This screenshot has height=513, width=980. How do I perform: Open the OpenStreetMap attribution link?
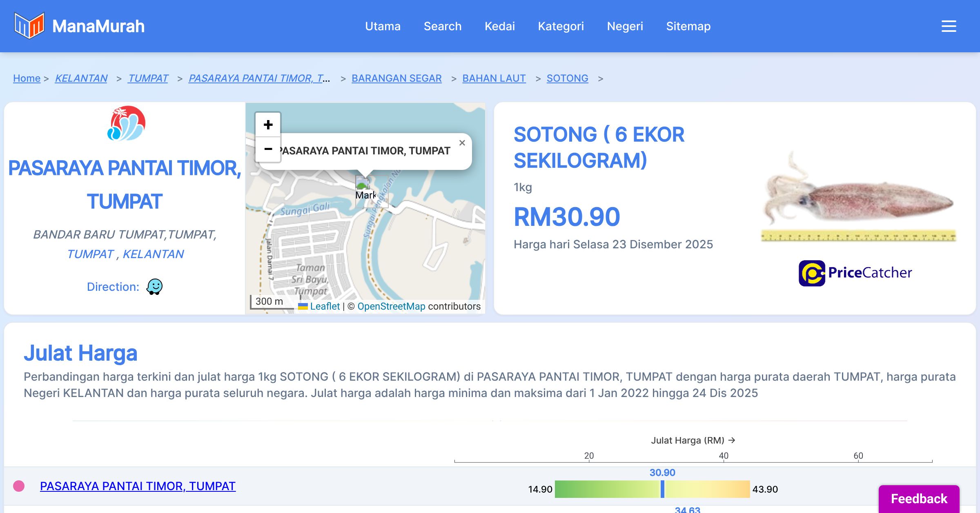click(391, 306)
